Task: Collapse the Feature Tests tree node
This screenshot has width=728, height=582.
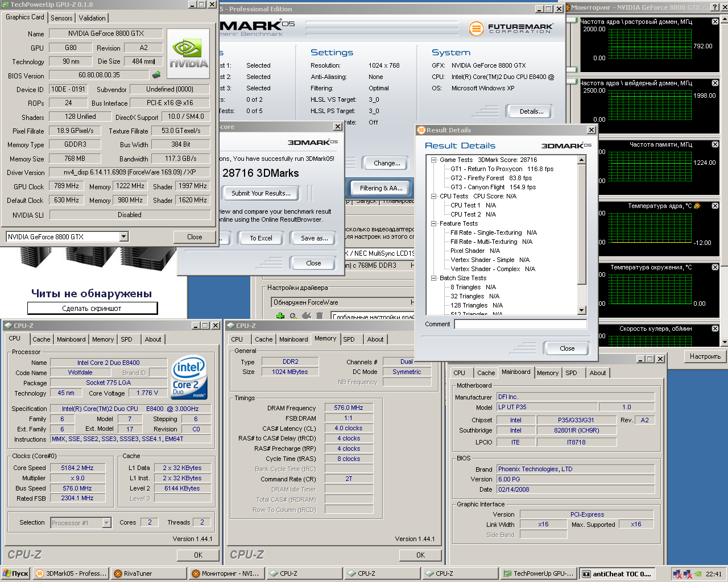Action: 433,223
